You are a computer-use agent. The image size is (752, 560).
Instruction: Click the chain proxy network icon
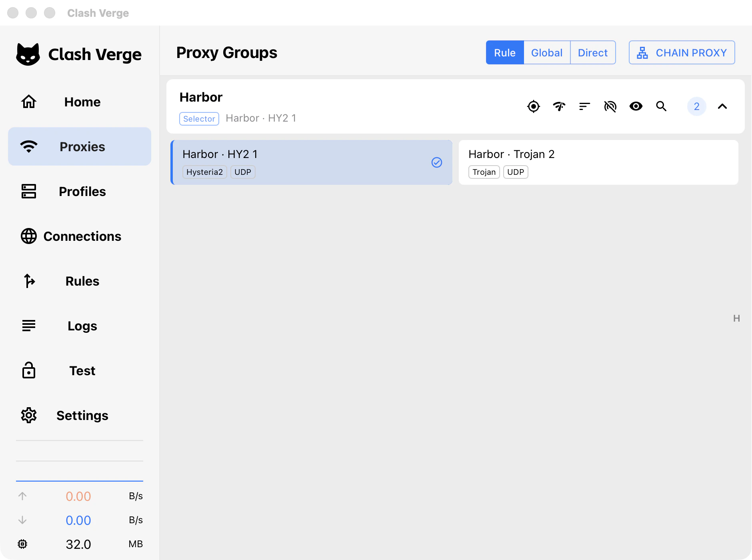coord(642,53)
